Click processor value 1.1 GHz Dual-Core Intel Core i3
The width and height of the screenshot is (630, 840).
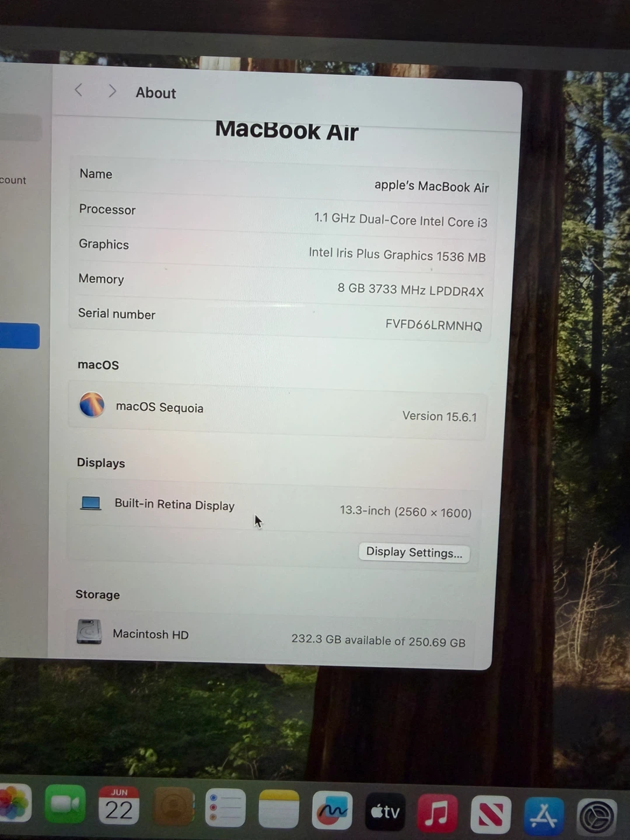click(401, 220)
